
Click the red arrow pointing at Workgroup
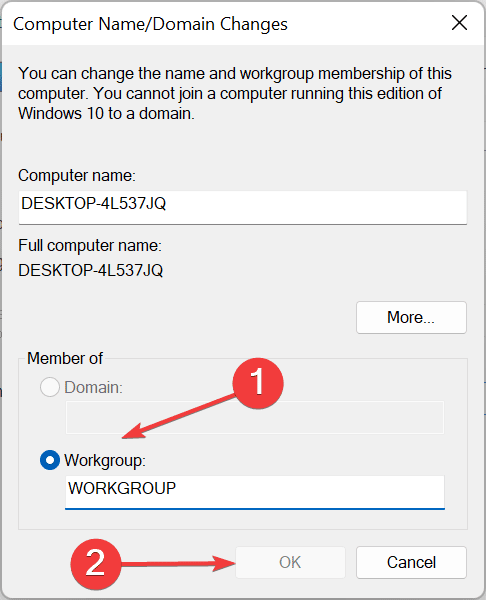[180, 416]
